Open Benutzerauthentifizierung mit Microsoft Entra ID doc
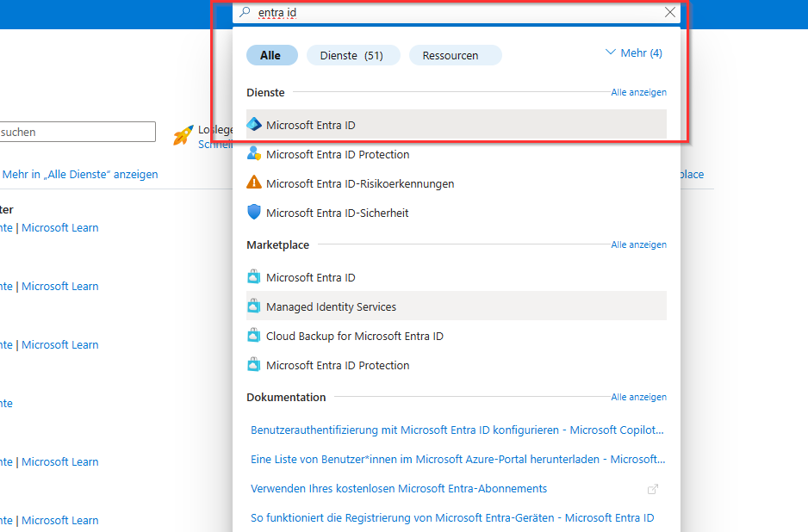 tap(457, 430)
